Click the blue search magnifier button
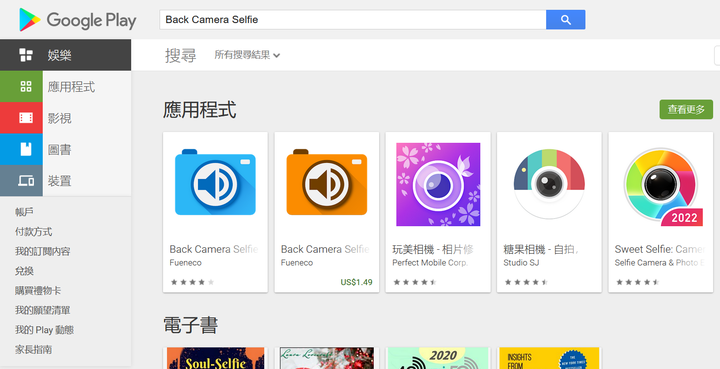 pos(565,20)
